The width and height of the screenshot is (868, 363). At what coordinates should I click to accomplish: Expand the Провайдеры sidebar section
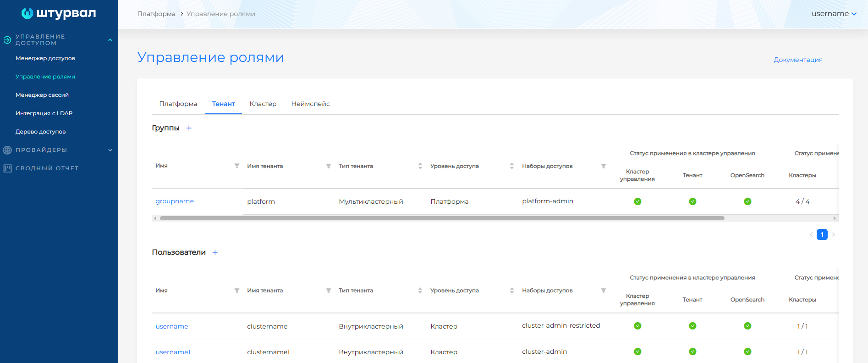(110, 150)
